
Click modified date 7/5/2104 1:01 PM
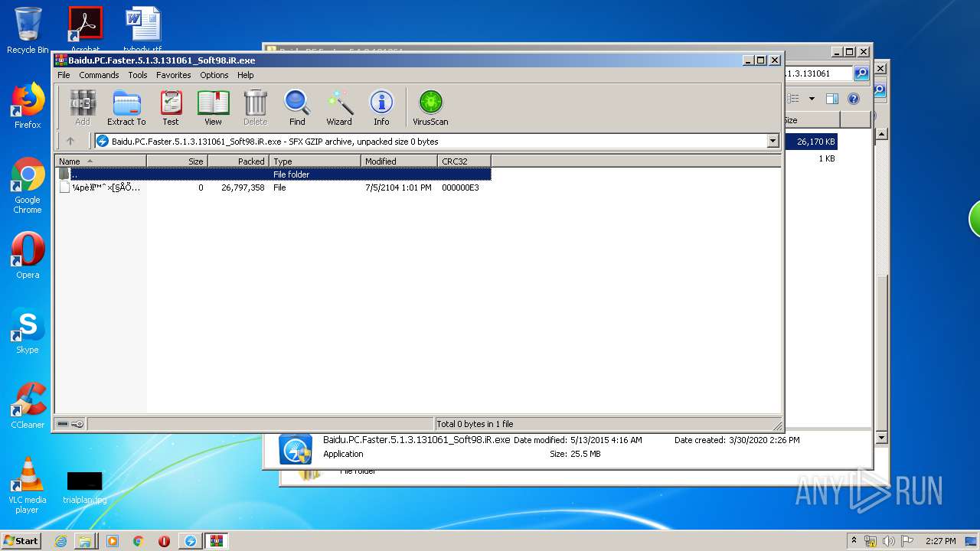pyautogui.click(x=398, y=187)
